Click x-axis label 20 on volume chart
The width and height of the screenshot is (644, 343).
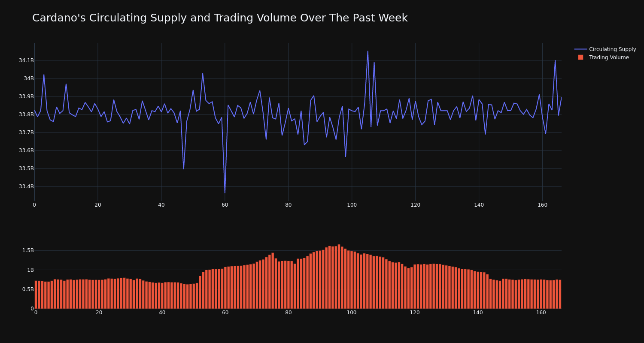tap(99, 313)
